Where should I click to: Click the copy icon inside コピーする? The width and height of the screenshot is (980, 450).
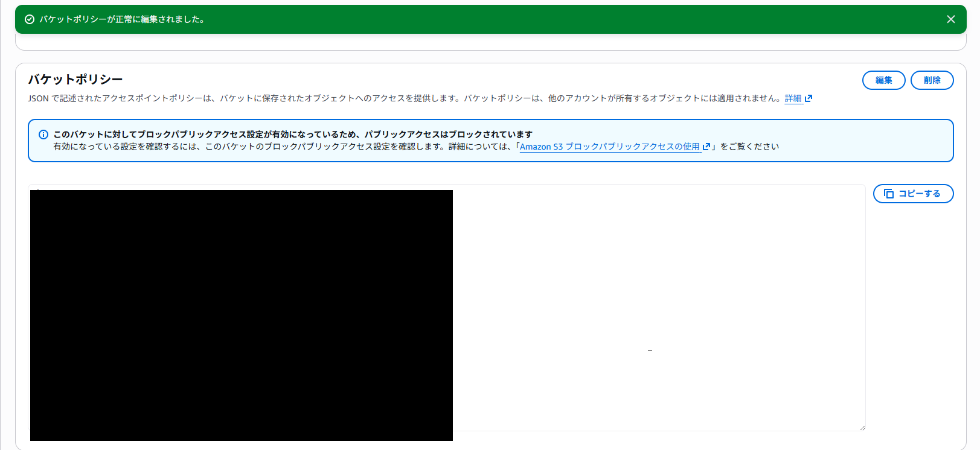pyautogui.click(x=888, y=194)
